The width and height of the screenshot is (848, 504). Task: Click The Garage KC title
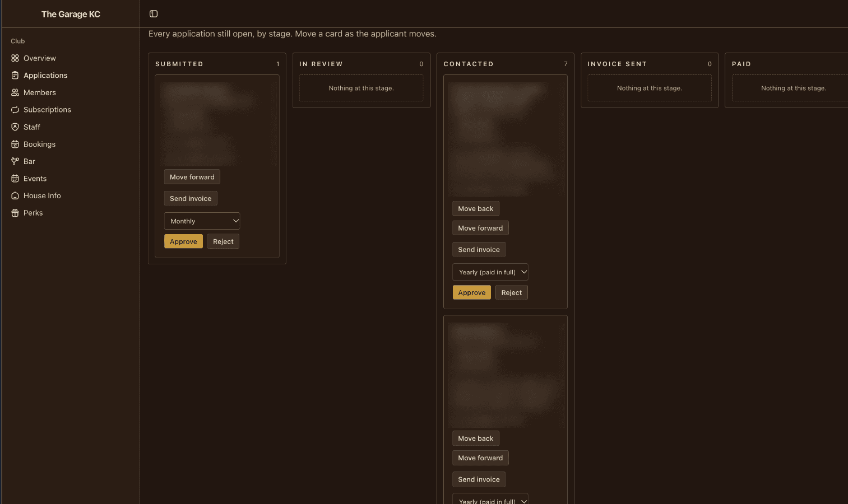[x=71, y=14]
